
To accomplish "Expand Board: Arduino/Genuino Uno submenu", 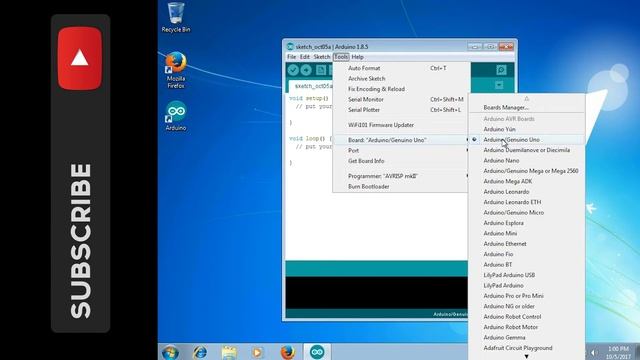I will point(401,140).
